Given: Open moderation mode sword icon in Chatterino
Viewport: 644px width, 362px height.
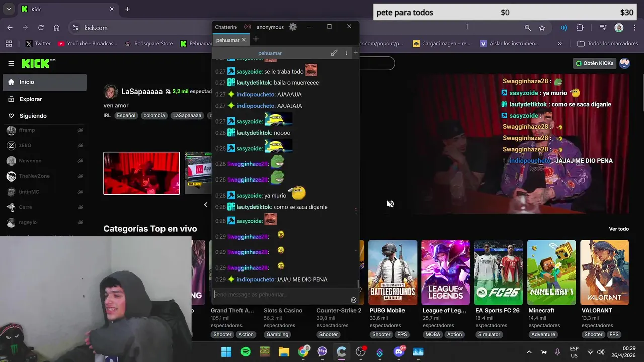Looking at the screenshot, I should pos(334,53).
